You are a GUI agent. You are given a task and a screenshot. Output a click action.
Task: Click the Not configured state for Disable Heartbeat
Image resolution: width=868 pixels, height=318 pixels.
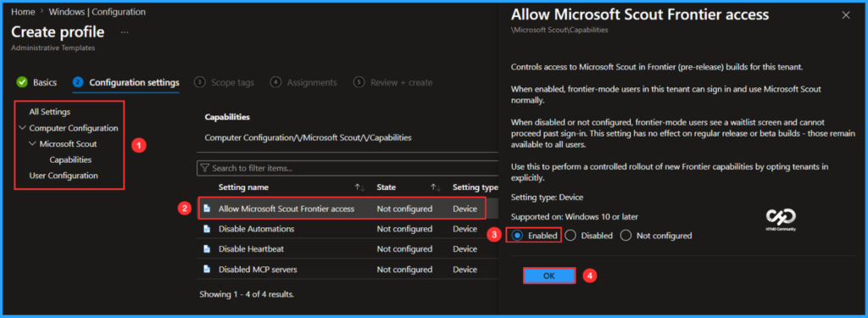pyautogui.click(x=404, y=248)
